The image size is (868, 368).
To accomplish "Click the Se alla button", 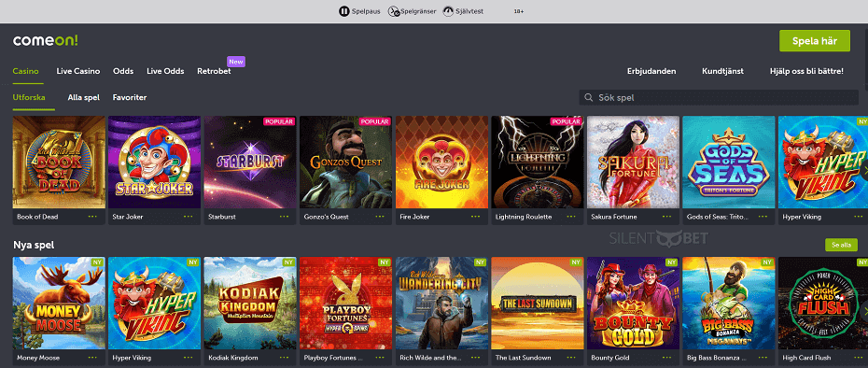I will [841, 245].
